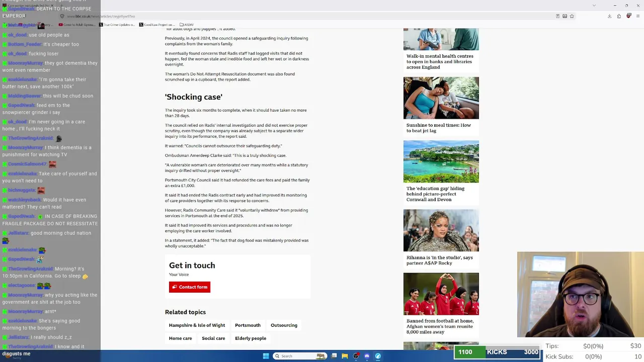Click the Firefox bookmark star icon
Screen dimensions: 644x362
point(572,16)
